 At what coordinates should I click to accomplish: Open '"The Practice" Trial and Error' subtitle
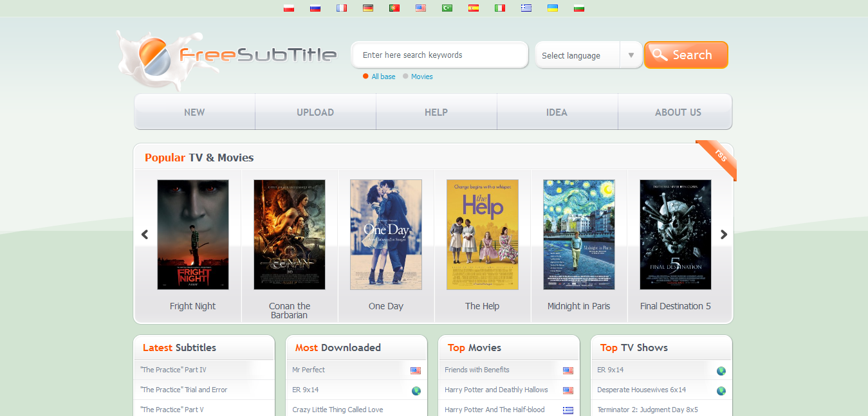184,390
